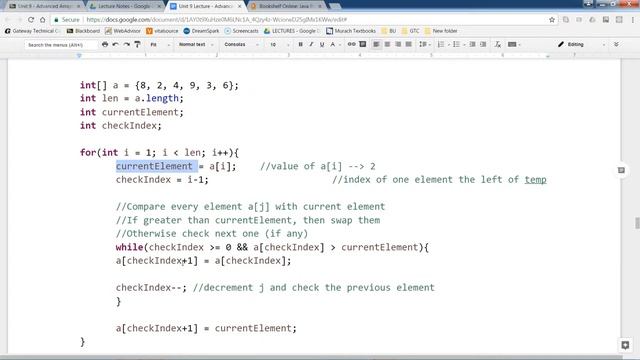Bookmark this page with the star
The height and width of the screenshot is (360, 640).
pyautogui.click(x=552, y=19)
